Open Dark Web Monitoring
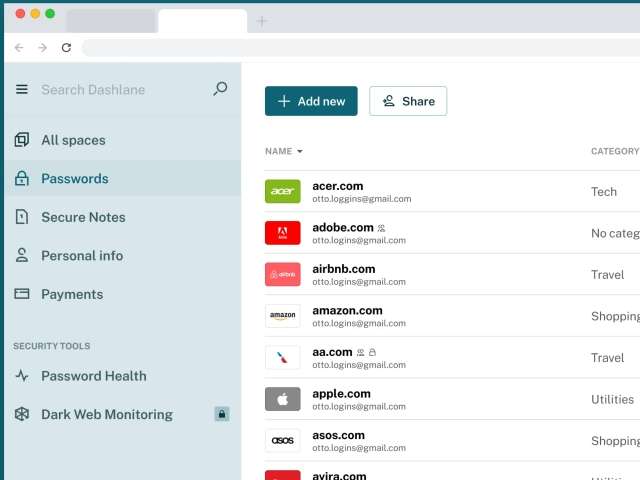The width and height of the screenshot is (640, 480). pos(122,414)
